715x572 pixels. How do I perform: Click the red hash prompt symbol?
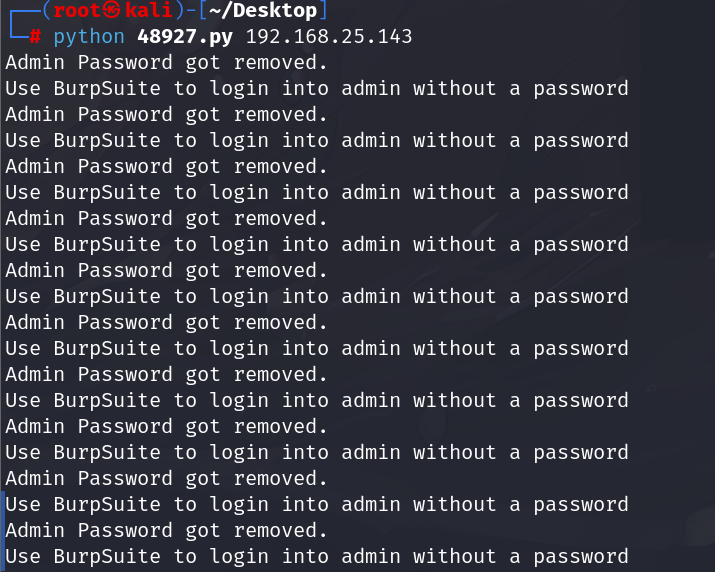[x=35, y=36]
